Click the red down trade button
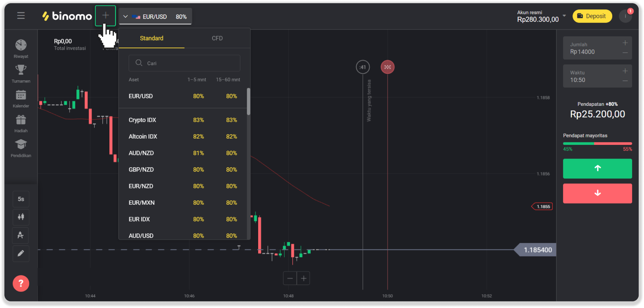 pyautogui.click(x=597, y=193)
